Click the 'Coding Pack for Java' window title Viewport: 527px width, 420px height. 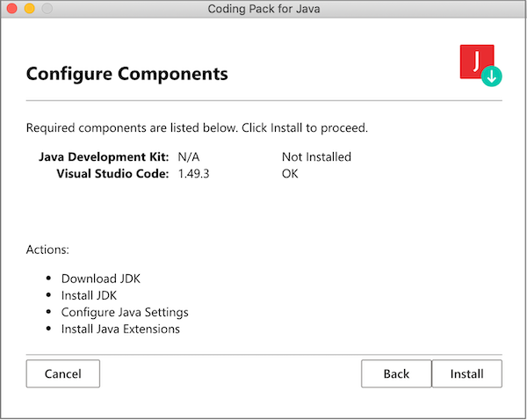click(263, 9)
